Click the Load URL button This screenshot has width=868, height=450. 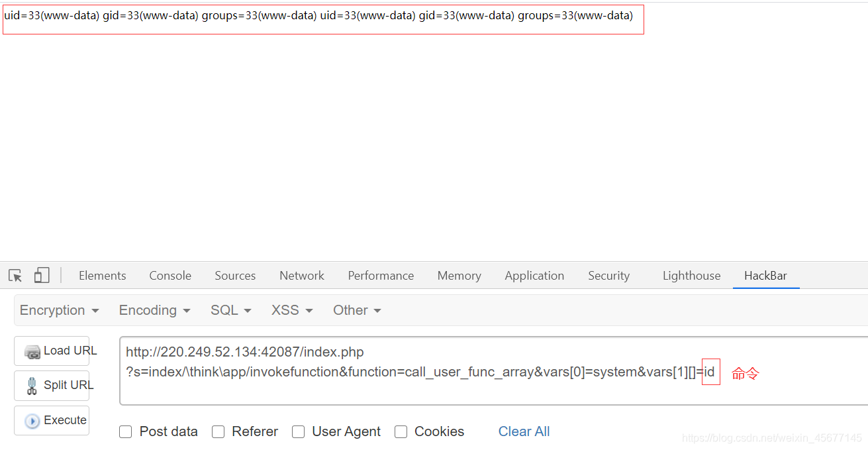pos(52,351)
